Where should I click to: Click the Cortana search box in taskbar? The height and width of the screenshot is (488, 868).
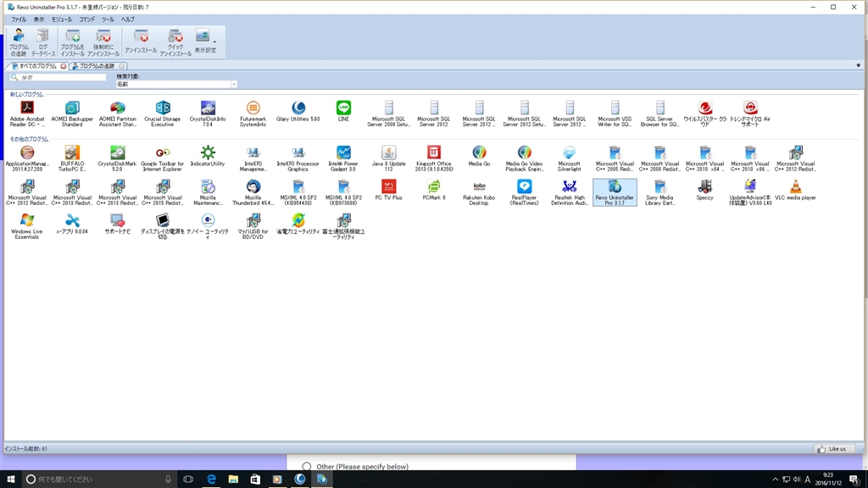(100, 480)
